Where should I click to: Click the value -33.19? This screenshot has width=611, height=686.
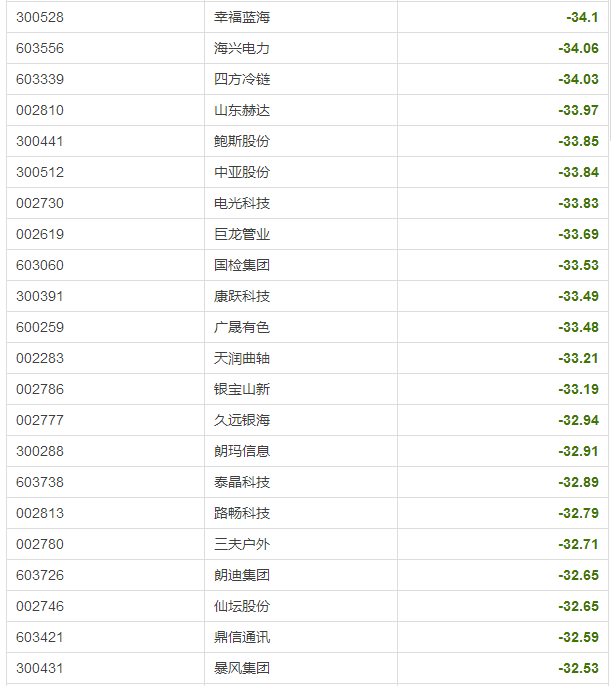click(578, 389)
